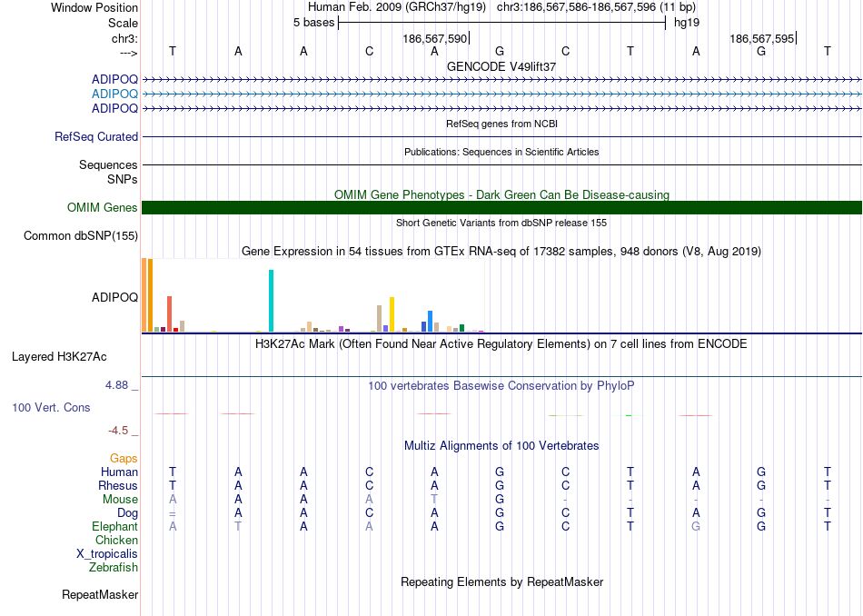Click the top ADIPOQ transcript arrow line
This screenshot has width=863, height=616.
click(501, 80)
